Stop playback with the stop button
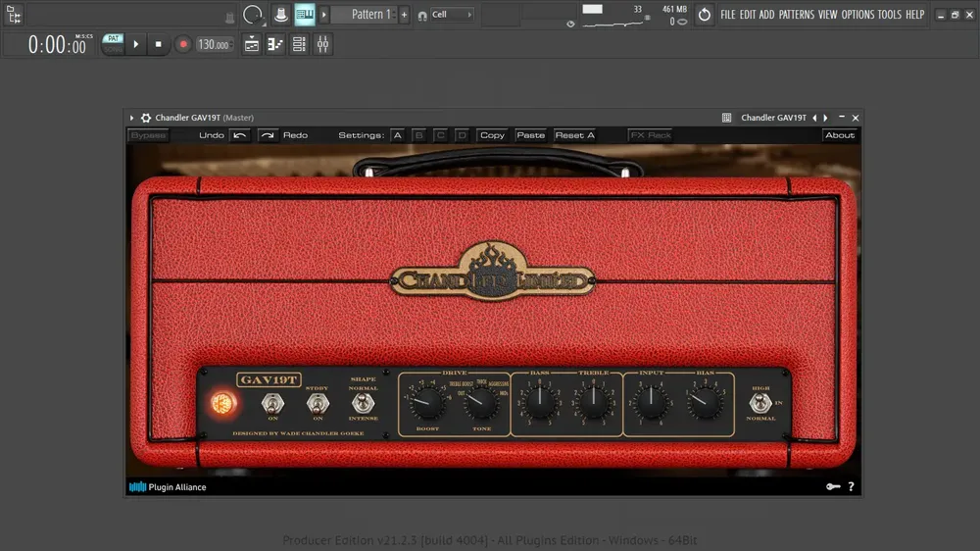The height and width of the screenshot is (551, 980). tap(158, 44)
